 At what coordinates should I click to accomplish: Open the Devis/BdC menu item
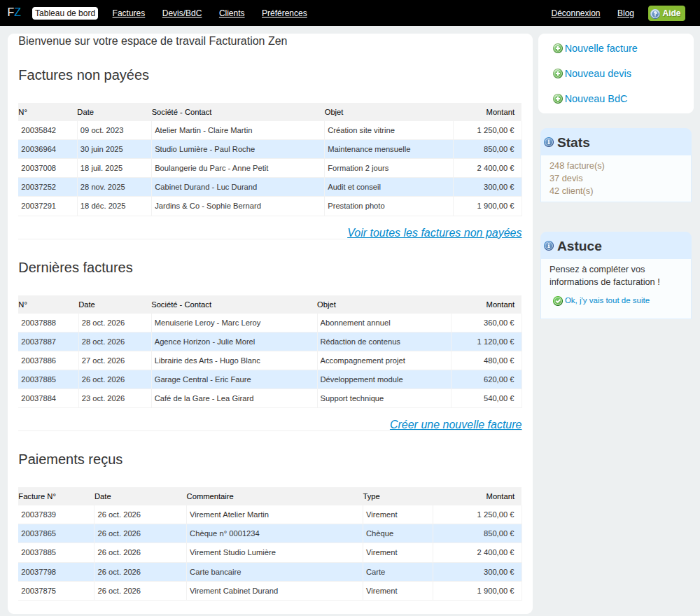[182, 13]
